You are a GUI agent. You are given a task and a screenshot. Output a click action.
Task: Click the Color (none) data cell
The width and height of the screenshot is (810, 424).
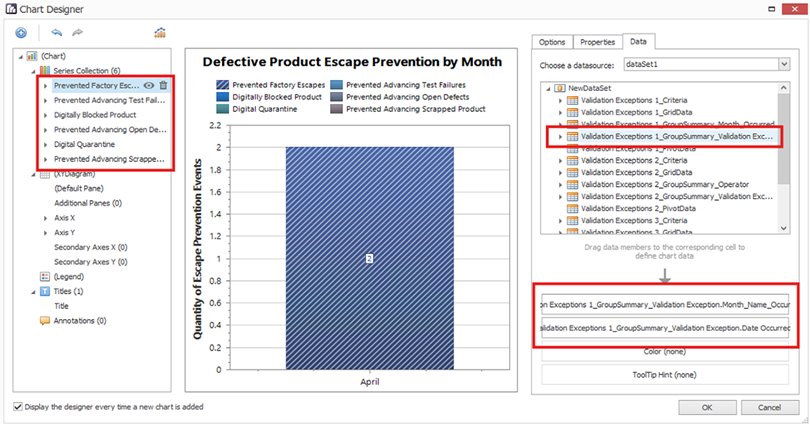tap(664, 352)
